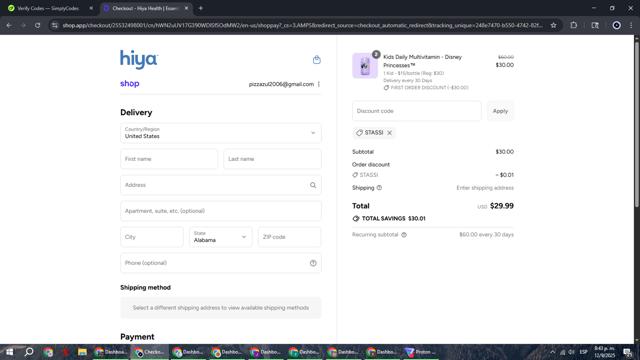The height and width of the screenshot is (360, 640).
Task: Go back to the previous browser page
Action: click(9, 25)
